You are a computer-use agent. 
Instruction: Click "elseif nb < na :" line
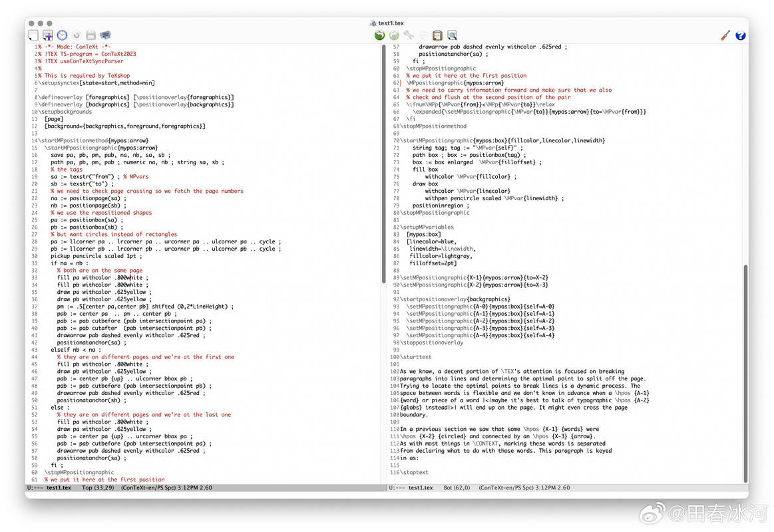pos(75,350)
